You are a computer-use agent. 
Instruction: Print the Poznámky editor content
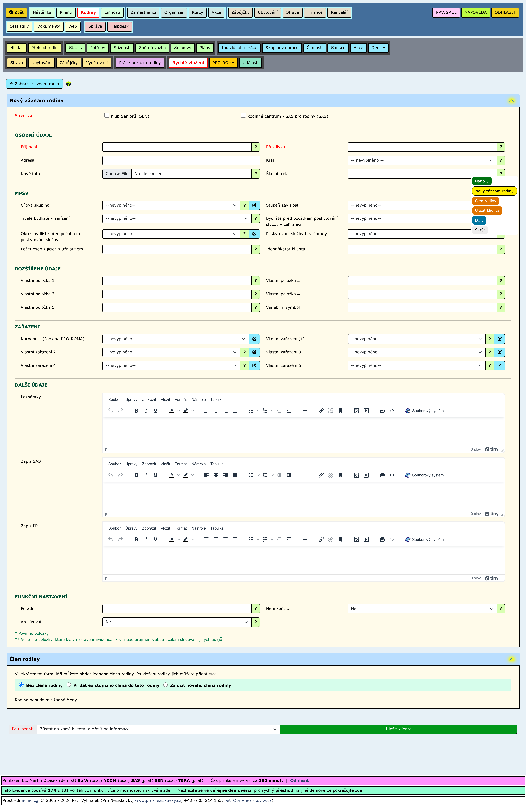tap(382, 411)
